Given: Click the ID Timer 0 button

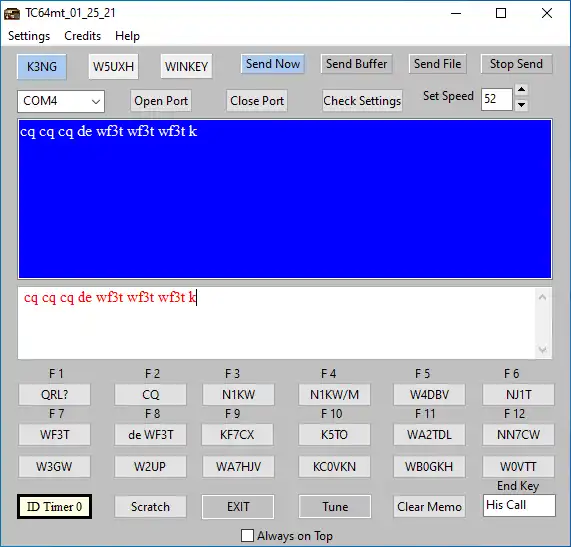Looking at the screenshot, I should tap(54, 507).
